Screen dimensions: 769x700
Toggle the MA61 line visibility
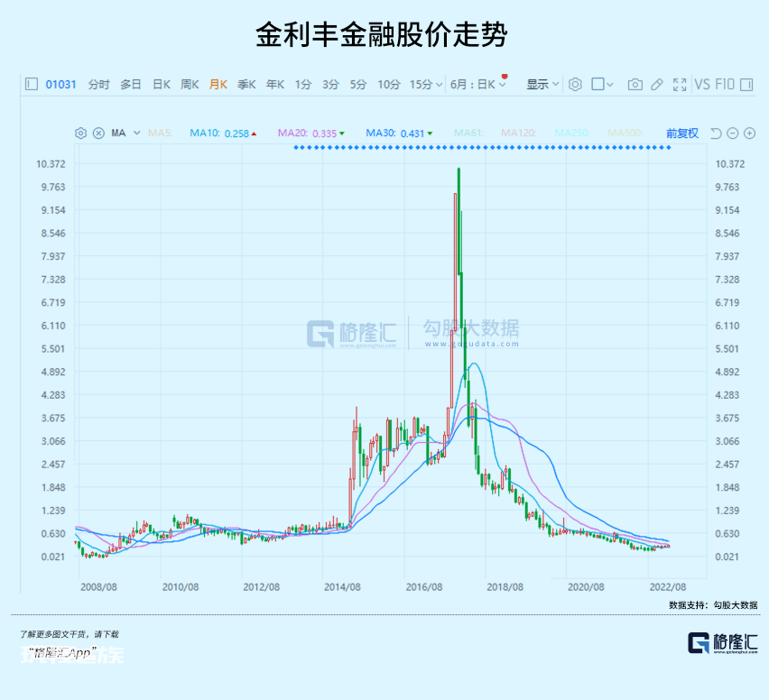pyautogui.click(x=468, y=133)
